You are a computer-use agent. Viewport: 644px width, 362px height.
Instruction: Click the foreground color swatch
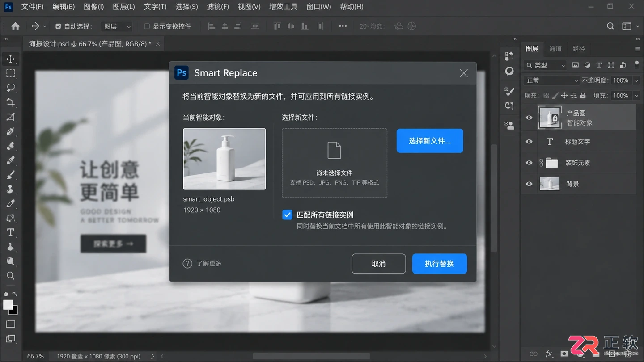(x=8, y=304)
